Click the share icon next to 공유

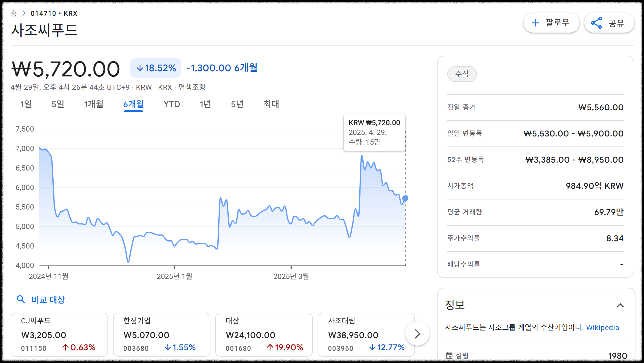(596, 23)
